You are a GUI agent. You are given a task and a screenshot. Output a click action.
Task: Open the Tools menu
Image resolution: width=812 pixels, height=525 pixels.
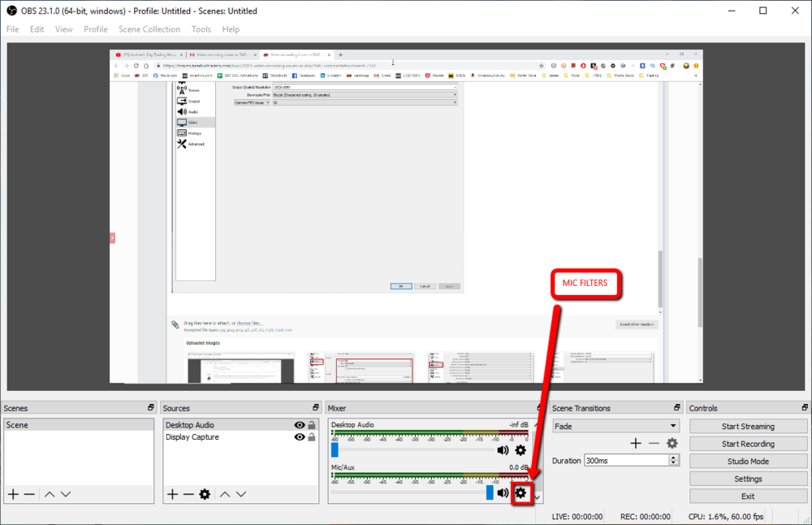[x=201, y=29]
